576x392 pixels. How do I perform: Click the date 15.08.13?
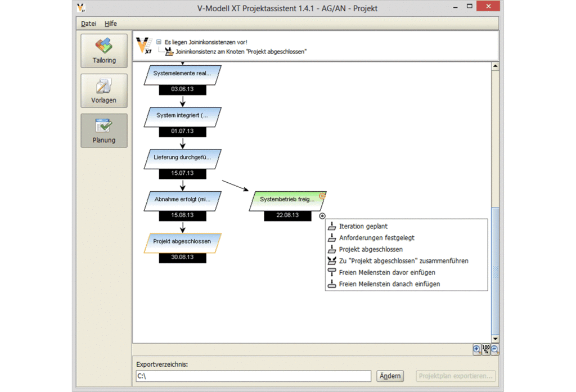coord(182,215)
